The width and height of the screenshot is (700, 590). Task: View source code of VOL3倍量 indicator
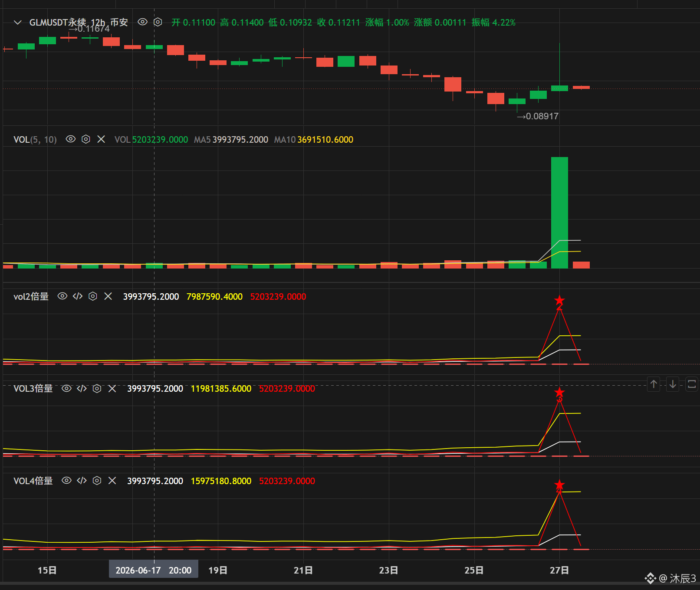(x=82, y=389)
